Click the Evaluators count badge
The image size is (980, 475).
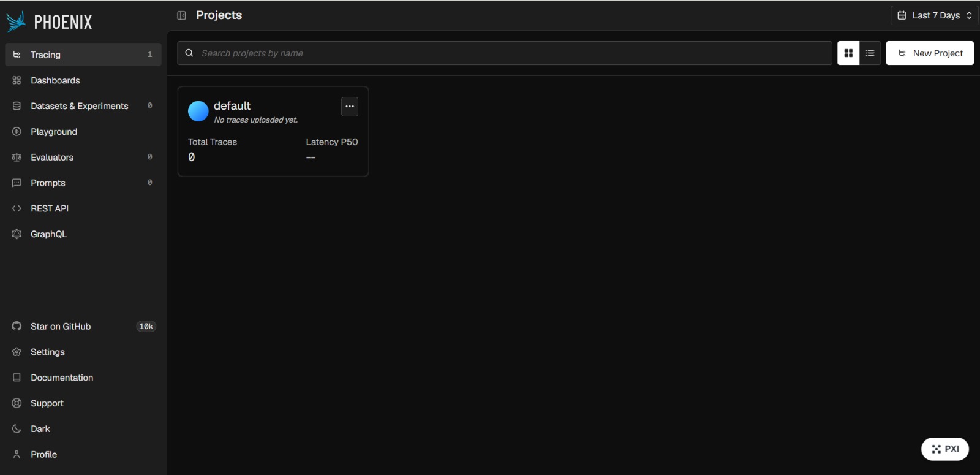pos(149,157)
